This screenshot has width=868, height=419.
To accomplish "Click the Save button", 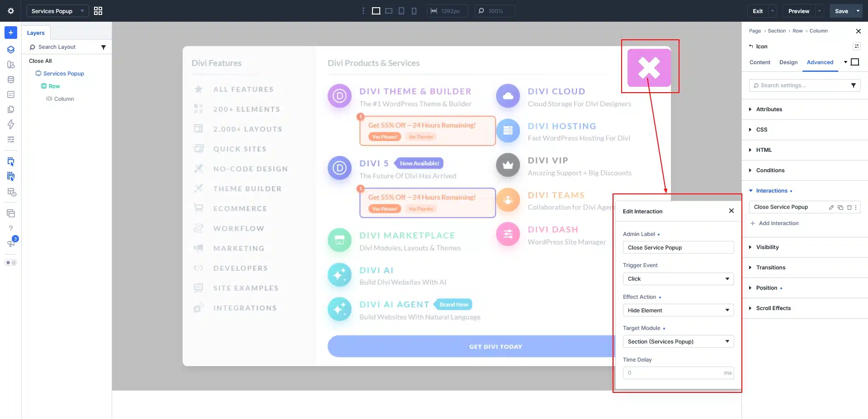I will 841,11.
